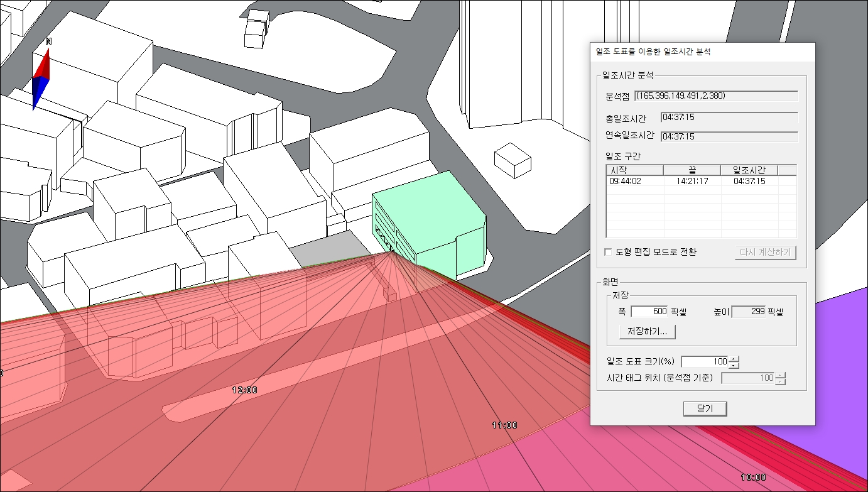Click the 폭 pixel width input field
The height and width of the screenshot is (492, 868).
pos(649,312)
